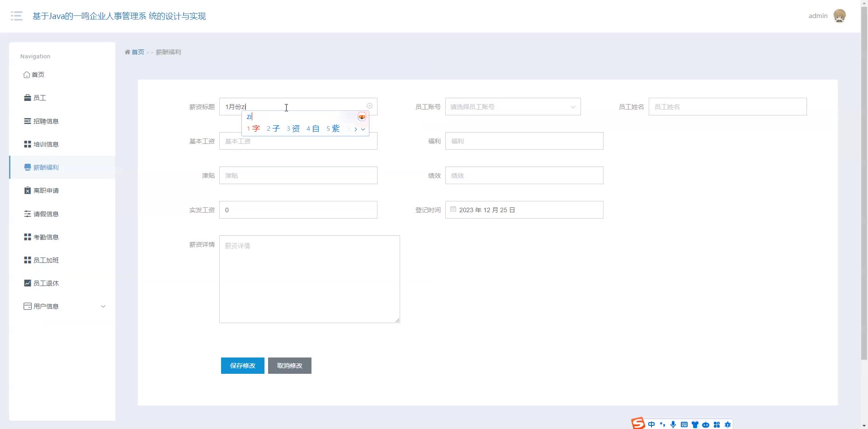This screenshot has width=868, height=429.
Task: Open 员工 menu item
Action: tap(62, 98)
